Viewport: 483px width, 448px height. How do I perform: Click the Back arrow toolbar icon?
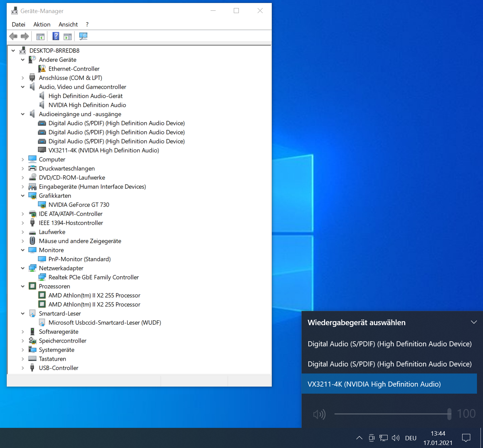[13, 36]
